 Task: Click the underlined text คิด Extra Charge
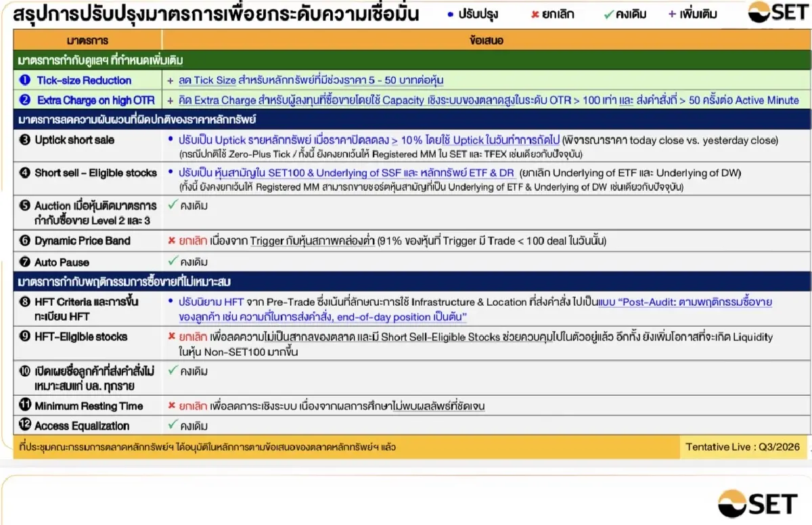(218, 100)
